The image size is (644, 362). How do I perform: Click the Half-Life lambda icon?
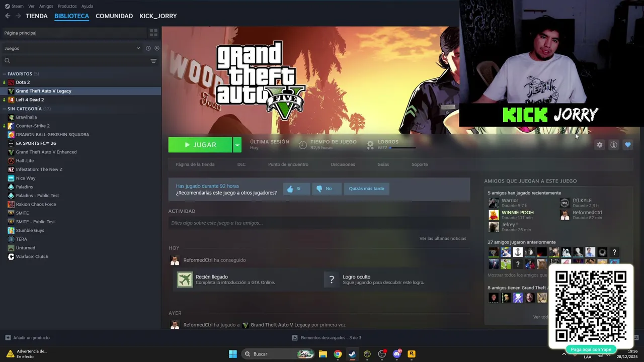(x=11, y=161)
